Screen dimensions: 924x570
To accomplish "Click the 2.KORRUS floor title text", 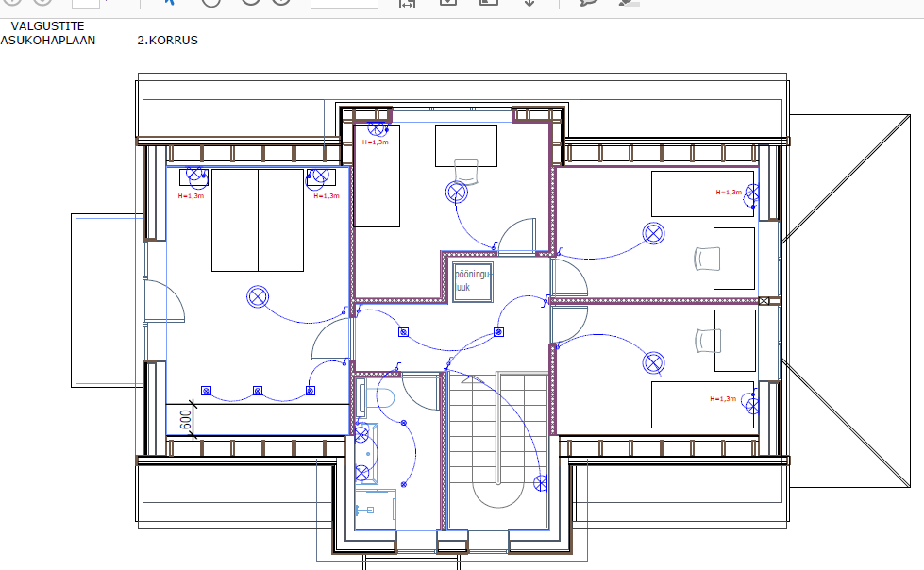I will [167, 41].
